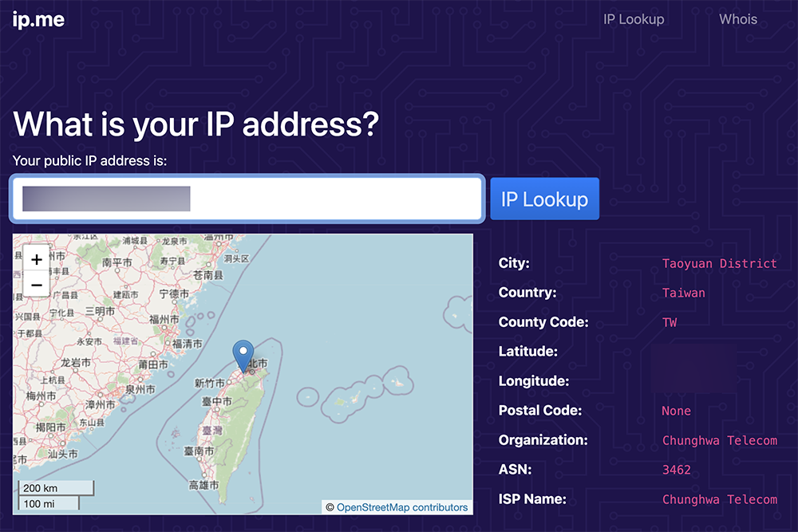This screenshot has height=532, width=798.
Task: Click the ip.me logo
Action: (38, 19)
